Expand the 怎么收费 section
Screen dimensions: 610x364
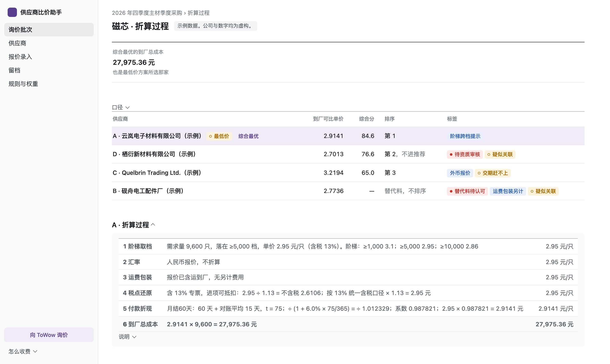coord(23,351)
